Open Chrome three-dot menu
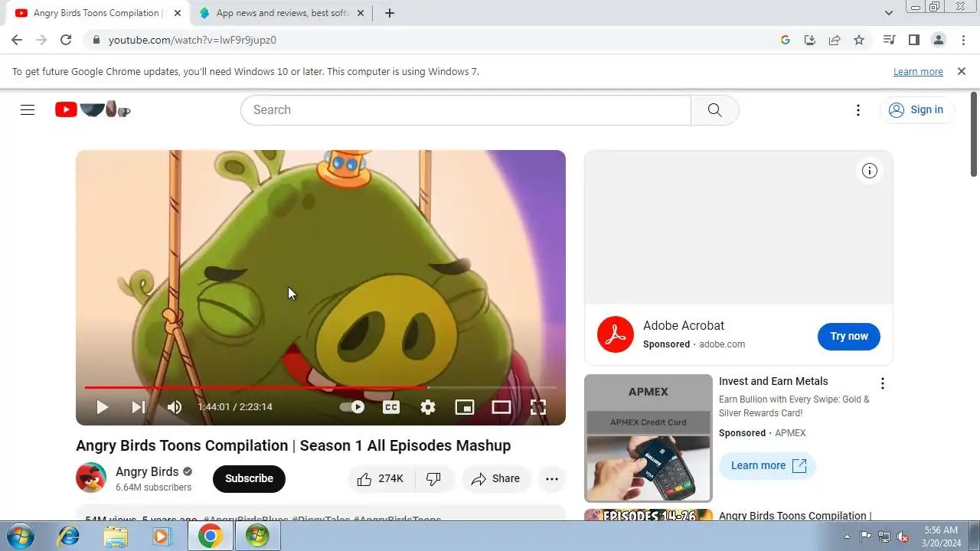 [x=962, y=40]
